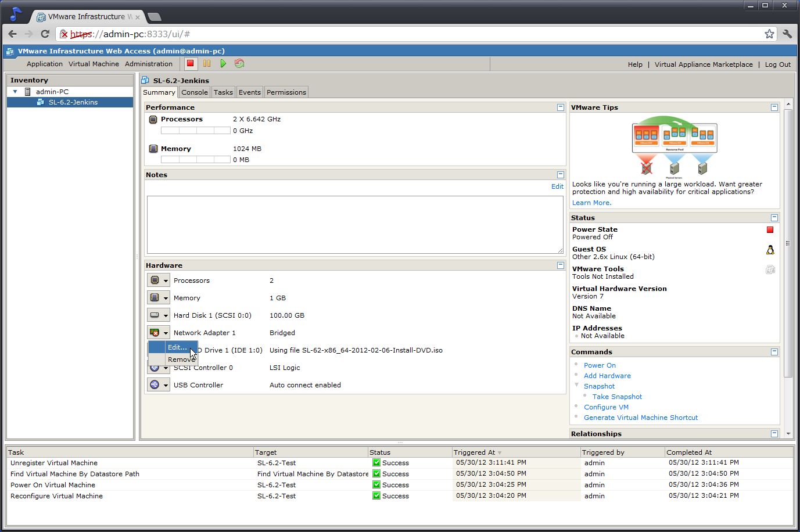Choose Remove in the context menu
This screenshot has height=532, width=800.
pyautogui.click(x=173, y=360)
